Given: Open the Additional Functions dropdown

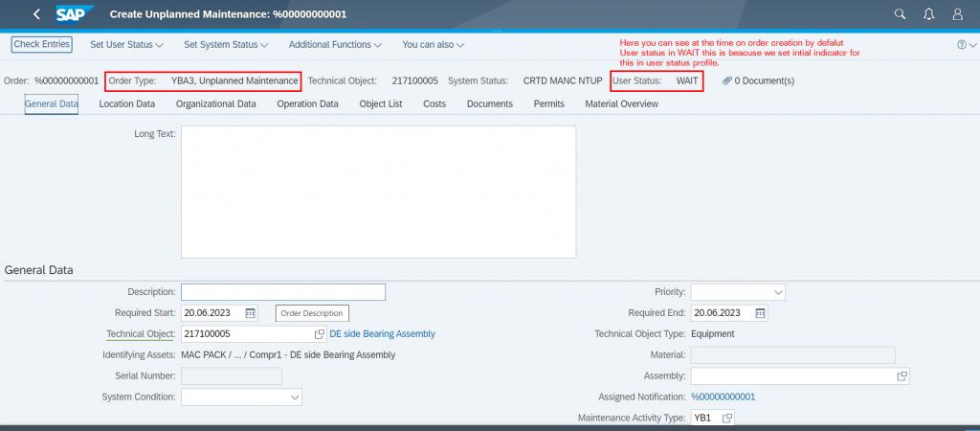Looking at the screenshot, I should point(335,45).
